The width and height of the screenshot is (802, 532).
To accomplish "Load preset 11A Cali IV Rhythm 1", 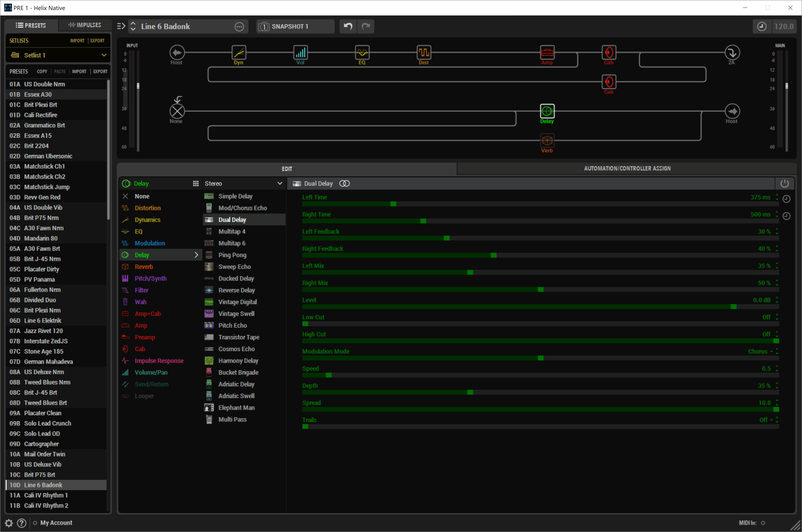I will 56,495.
